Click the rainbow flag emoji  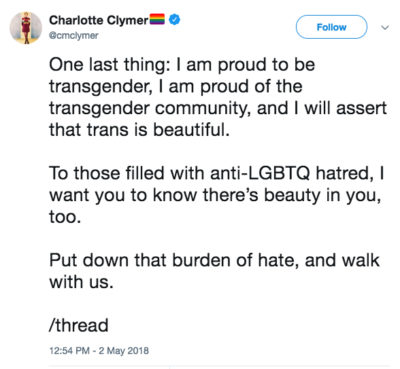(x=157, y=20)
